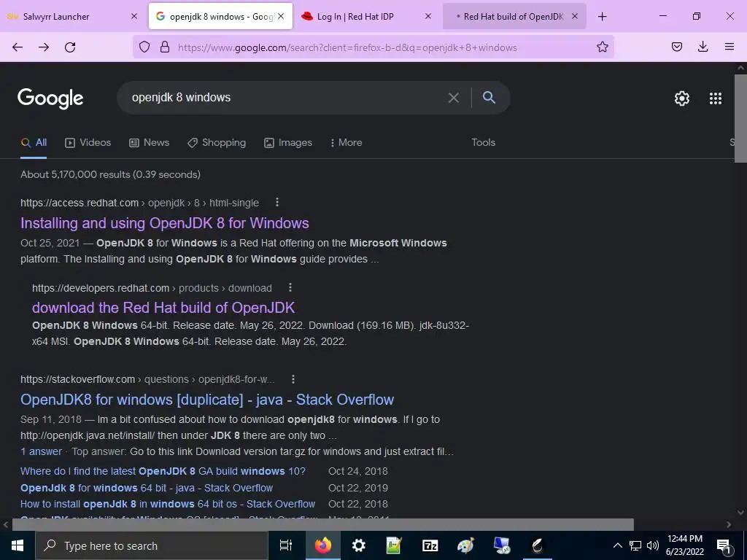Open Firefox application hamburger menu
The height and width of the screenshot is (560, 747).
pyautogui.click(x=729, y=47)
